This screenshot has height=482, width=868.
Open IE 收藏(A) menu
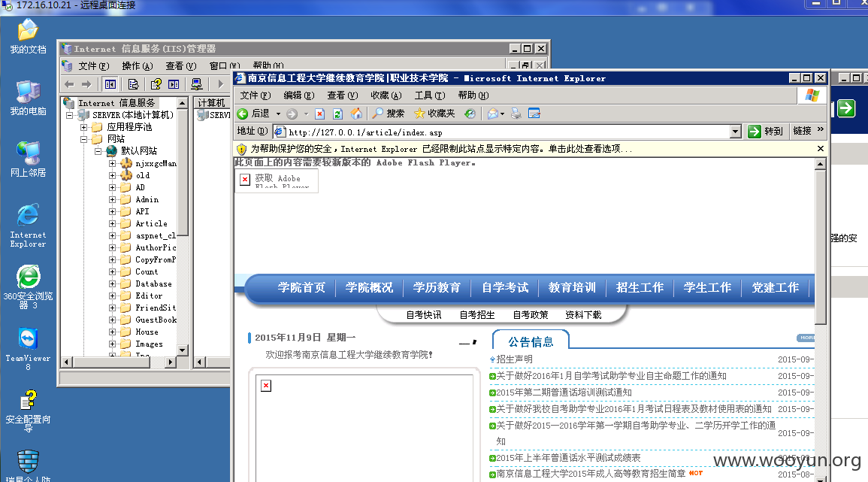pos(386,95)
